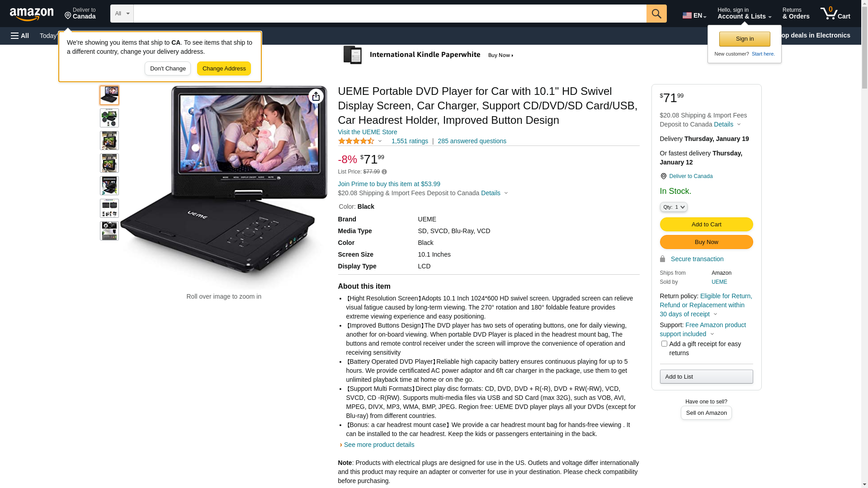Click the share icon on product image

coord(316,96)
